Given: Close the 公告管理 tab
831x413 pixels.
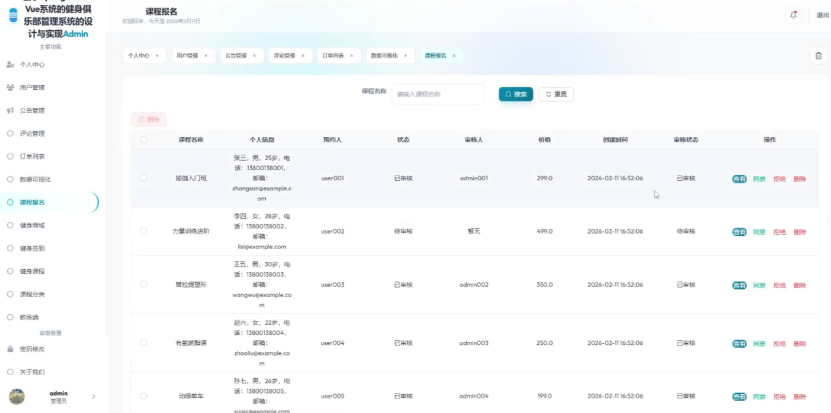Looking at the screenshot, I should click(254, 56).
